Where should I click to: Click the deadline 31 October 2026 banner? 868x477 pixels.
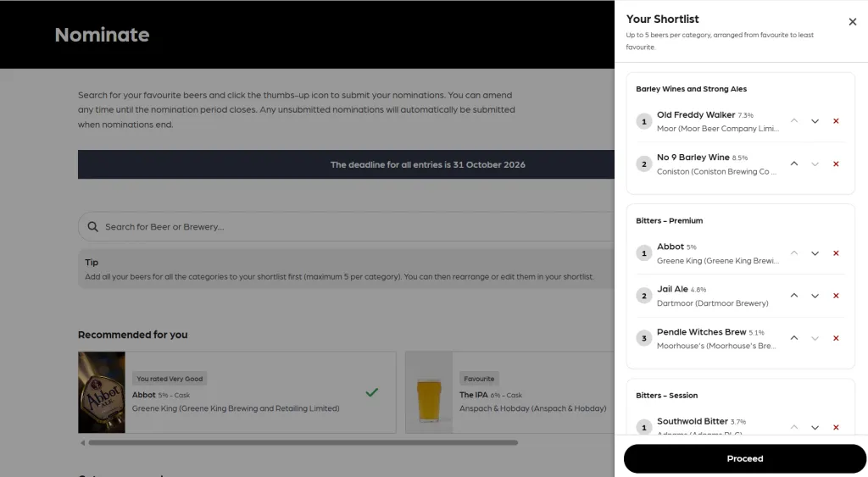(x=346, y=164)
